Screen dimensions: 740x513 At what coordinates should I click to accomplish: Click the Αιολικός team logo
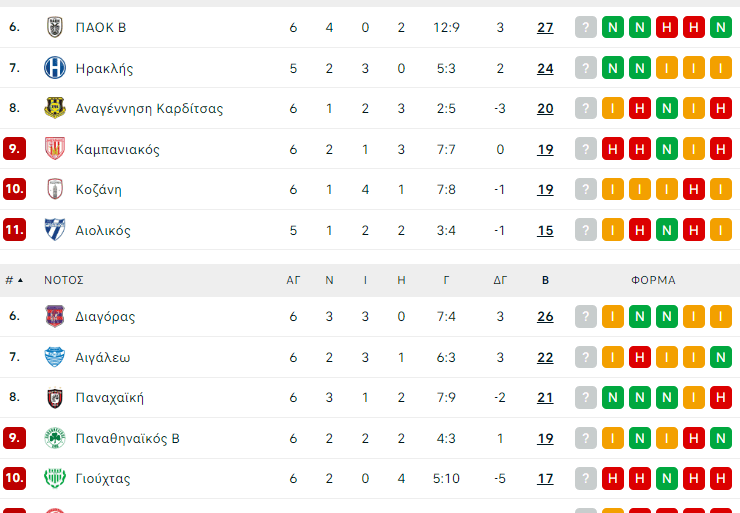point(54,230)
